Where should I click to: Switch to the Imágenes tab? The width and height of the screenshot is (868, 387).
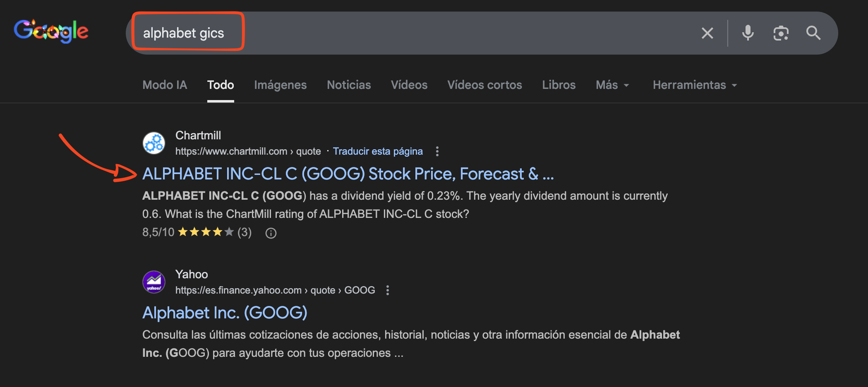point(280,85)
